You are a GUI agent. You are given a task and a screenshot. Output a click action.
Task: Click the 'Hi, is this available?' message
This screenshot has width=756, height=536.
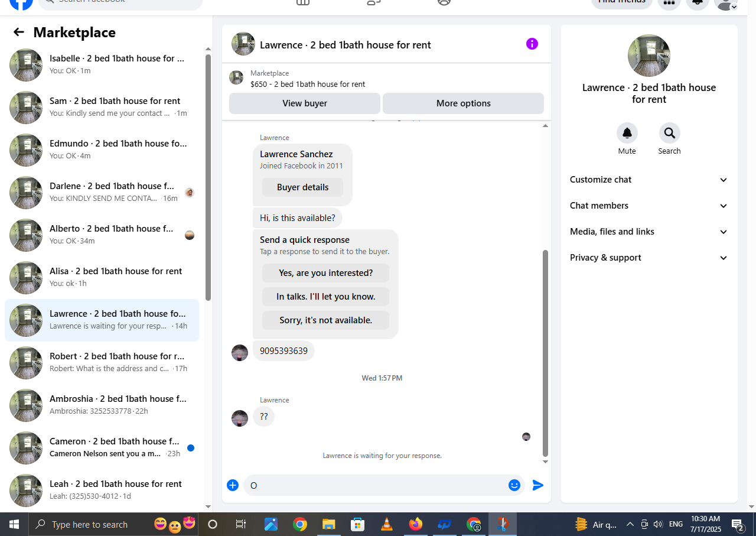[298, 218]
